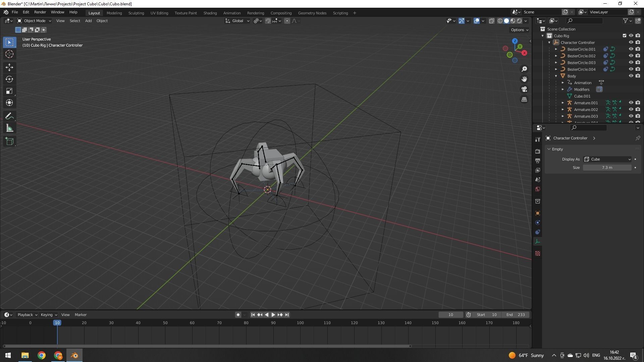Jump to the first frame
This screenshot has width=644, height=362.
(253, 315)
